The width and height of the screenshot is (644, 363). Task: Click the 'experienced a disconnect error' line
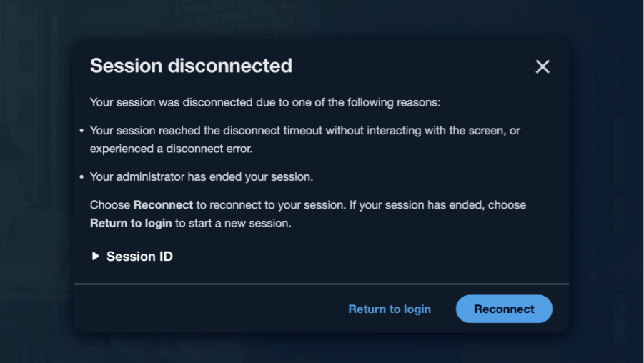(x=171, y=149)
